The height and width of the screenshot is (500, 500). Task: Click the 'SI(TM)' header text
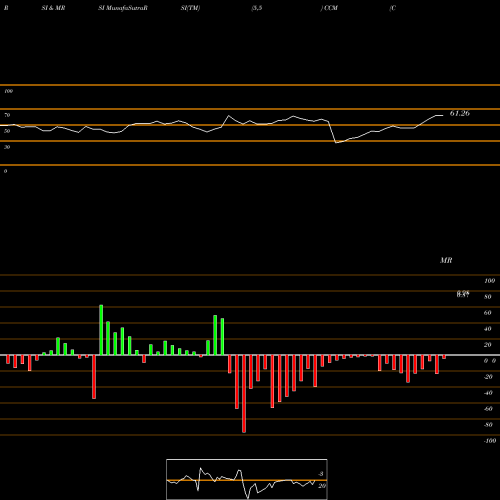[x=190, y=8]
